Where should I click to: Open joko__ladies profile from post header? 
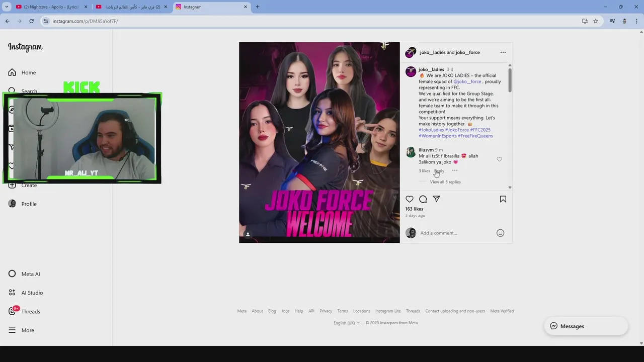point(433,52)
